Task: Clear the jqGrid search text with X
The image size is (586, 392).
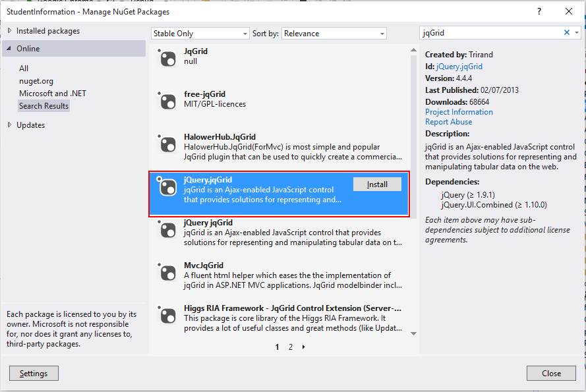Action: pos(567,32)
